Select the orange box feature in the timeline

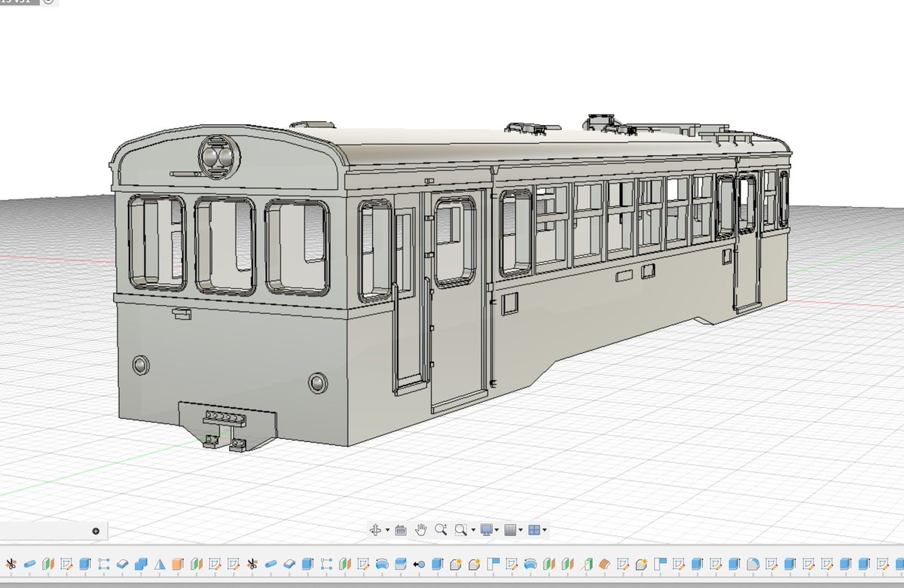pyautogui.click(x=178, y=564)
